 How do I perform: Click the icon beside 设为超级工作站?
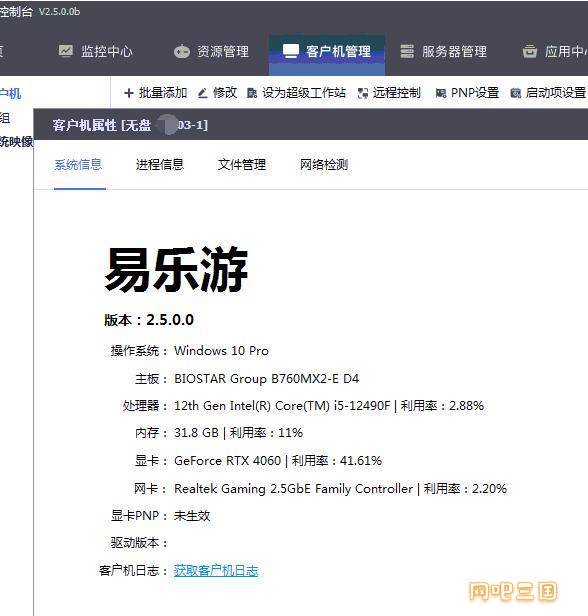tap(252, 93)
